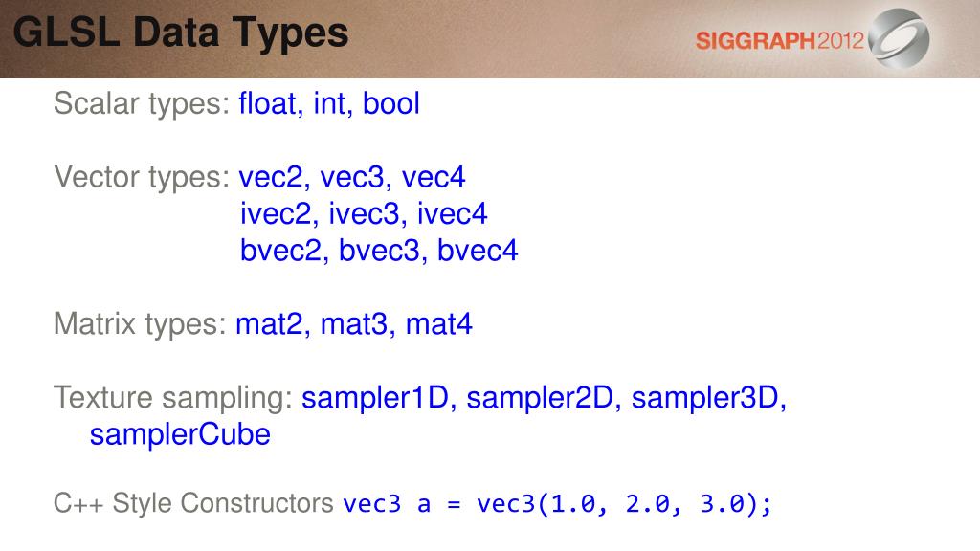The width and height of the screenshot is (980, 551).
Task: Click the 'vec3' vector type word
Action: click(x=352, y=177)
